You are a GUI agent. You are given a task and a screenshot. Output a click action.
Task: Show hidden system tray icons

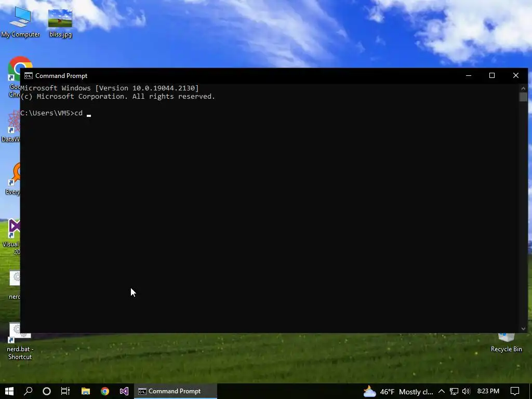tap(442, 391)
